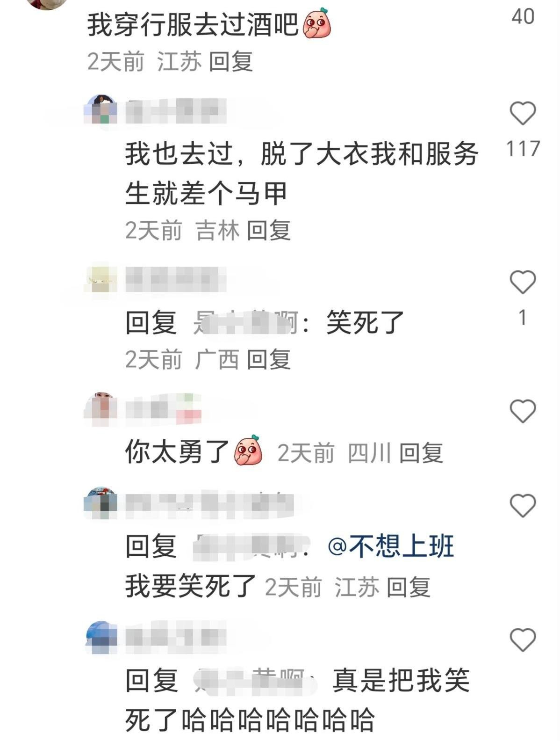560x741 pixels.
Task: Open the blue avatar of last commenter
Action: point(101,637)
